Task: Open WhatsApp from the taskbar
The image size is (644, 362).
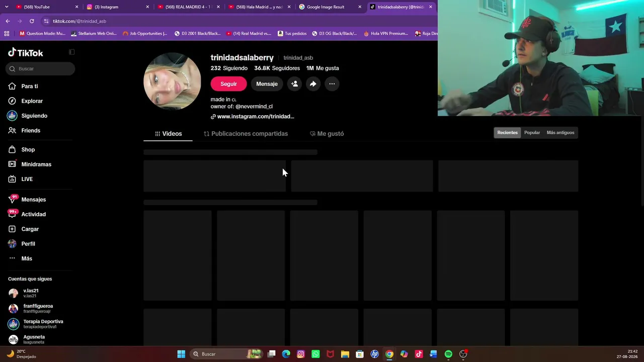Action: point(315,354)
